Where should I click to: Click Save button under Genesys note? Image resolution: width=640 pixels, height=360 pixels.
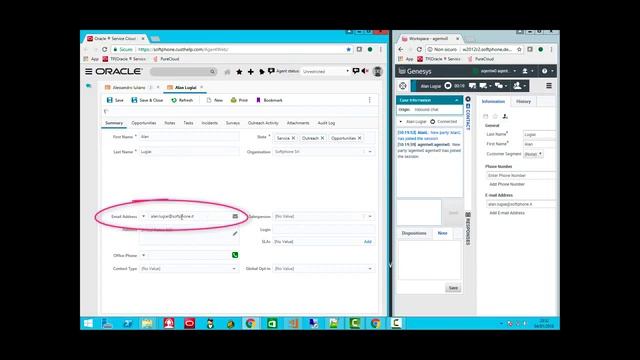click(x=453, y=288)
